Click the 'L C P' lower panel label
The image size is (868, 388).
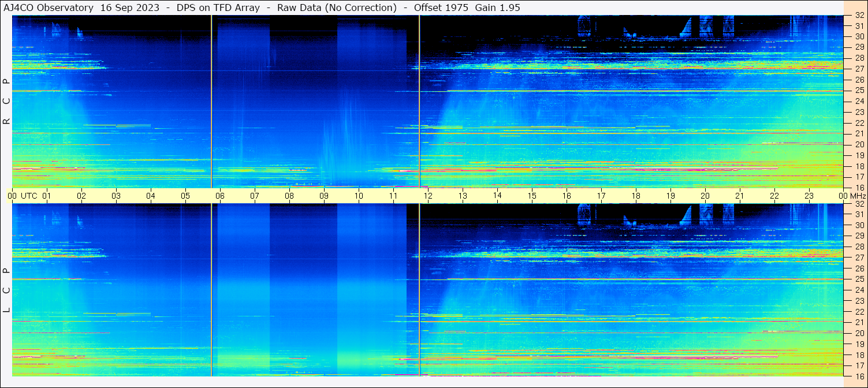click(7, 290)
